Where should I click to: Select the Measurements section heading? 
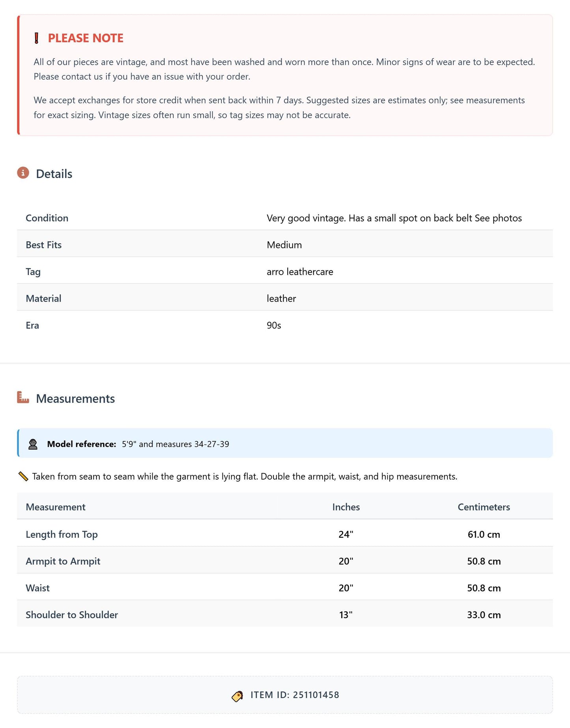click(75, 399)
